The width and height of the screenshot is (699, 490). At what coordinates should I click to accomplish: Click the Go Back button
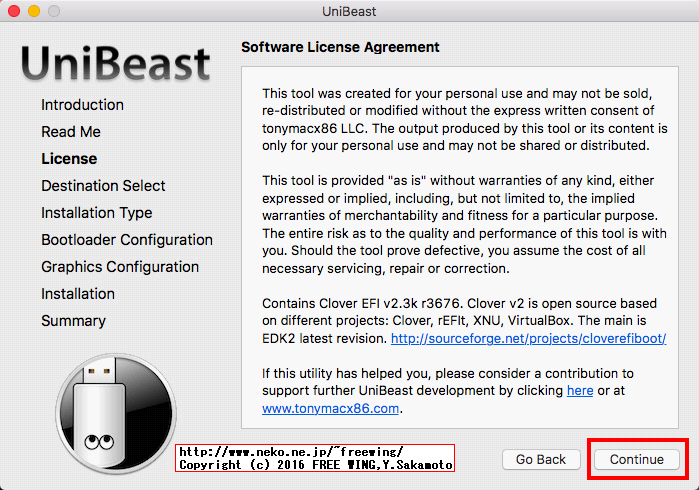(541, 459)
